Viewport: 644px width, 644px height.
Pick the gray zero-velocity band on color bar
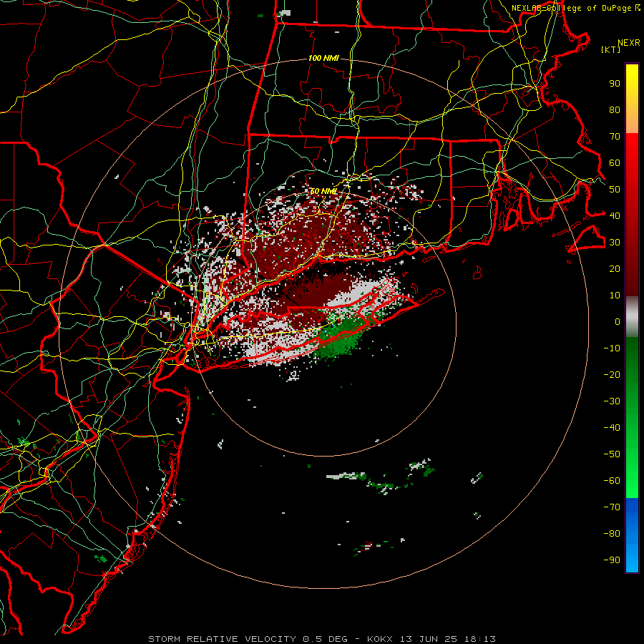click(x=632, y=317)
